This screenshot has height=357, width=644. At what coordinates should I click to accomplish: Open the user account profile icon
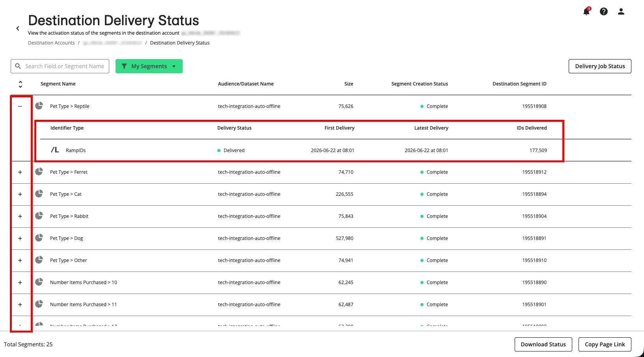[x=621, y=11]
